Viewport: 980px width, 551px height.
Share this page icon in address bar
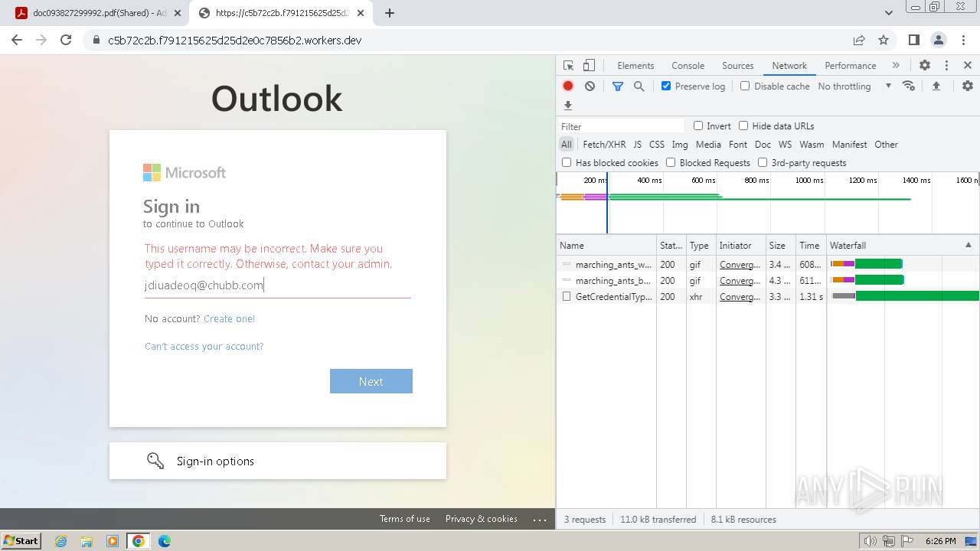(x=859, y=40)
